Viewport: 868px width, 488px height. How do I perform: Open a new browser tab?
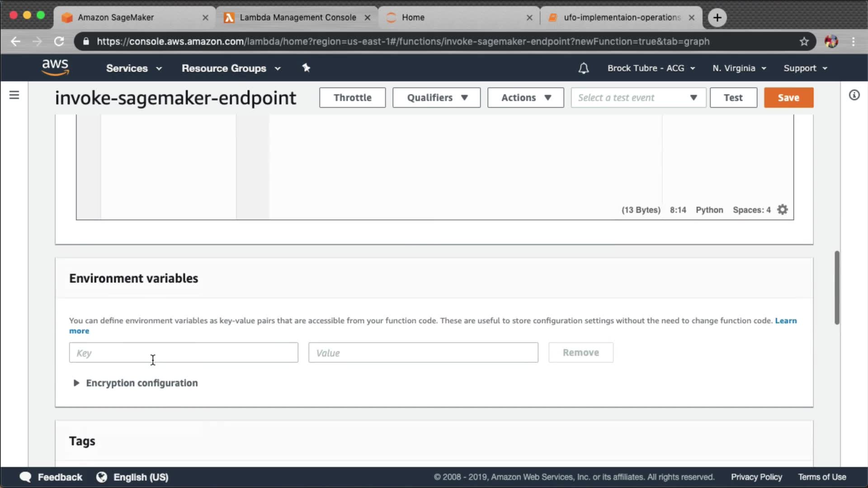coord(717,18)
